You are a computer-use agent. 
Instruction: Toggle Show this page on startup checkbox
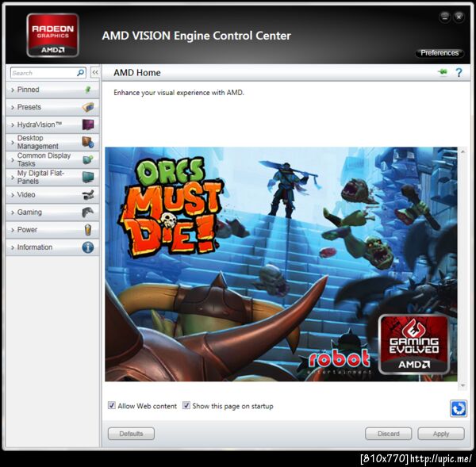pyautogui.click(x=186, y=405)
